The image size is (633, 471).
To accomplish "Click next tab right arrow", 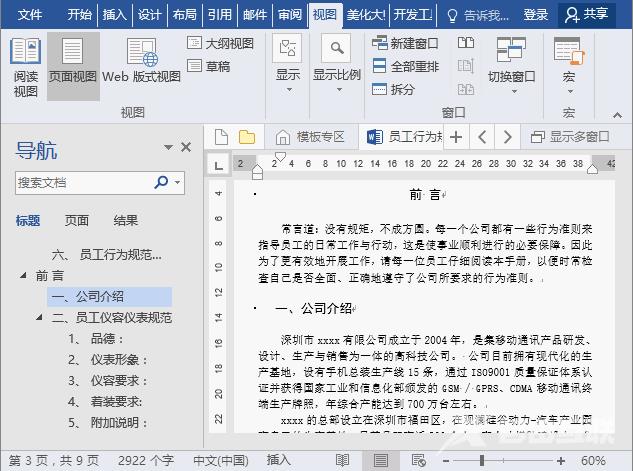I will pyautogui.click(x=507, y=137).
